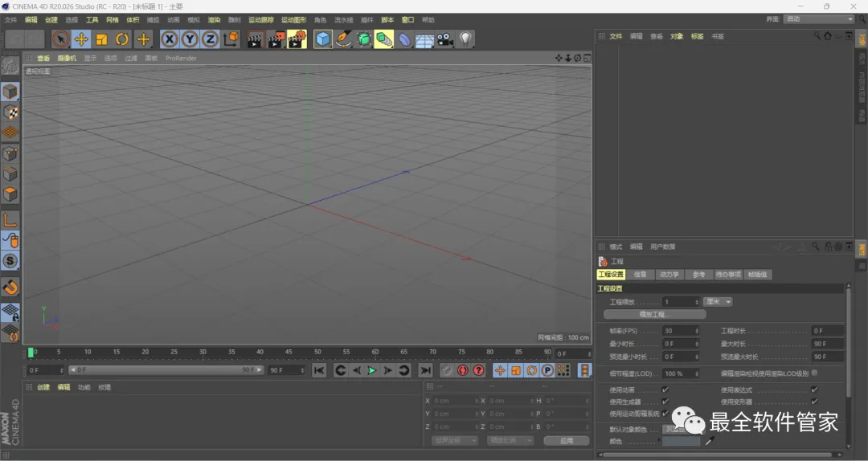
Task: Adjust 工程缩放 stepper arrows
Action: pos(696,302)
